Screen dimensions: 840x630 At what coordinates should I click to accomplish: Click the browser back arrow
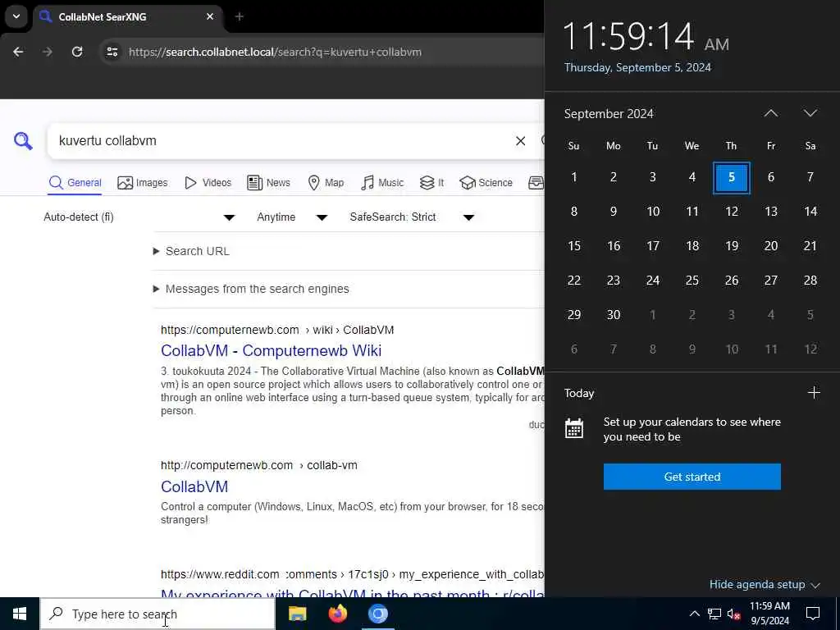[x=18, y=52]
